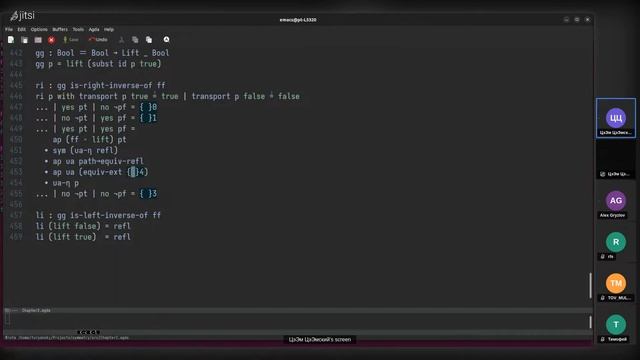
Task: Click the Open file toolbar icon
Action: 24,40
